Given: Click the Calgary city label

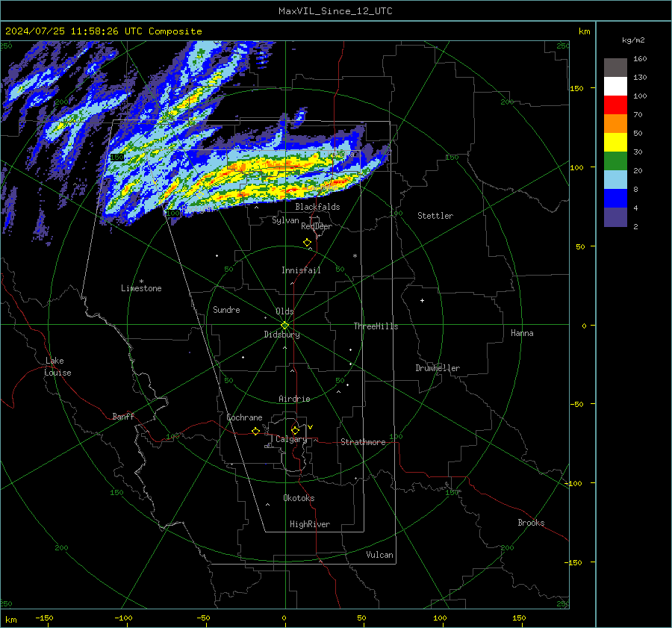Looking at the screenshot, I should (291, 439).
